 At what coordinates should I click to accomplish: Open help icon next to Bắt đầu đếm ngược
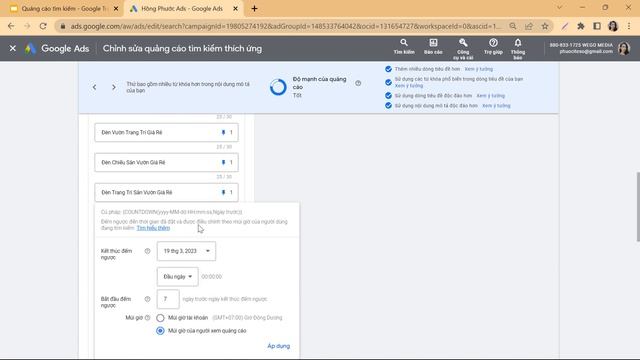[147, 299]
